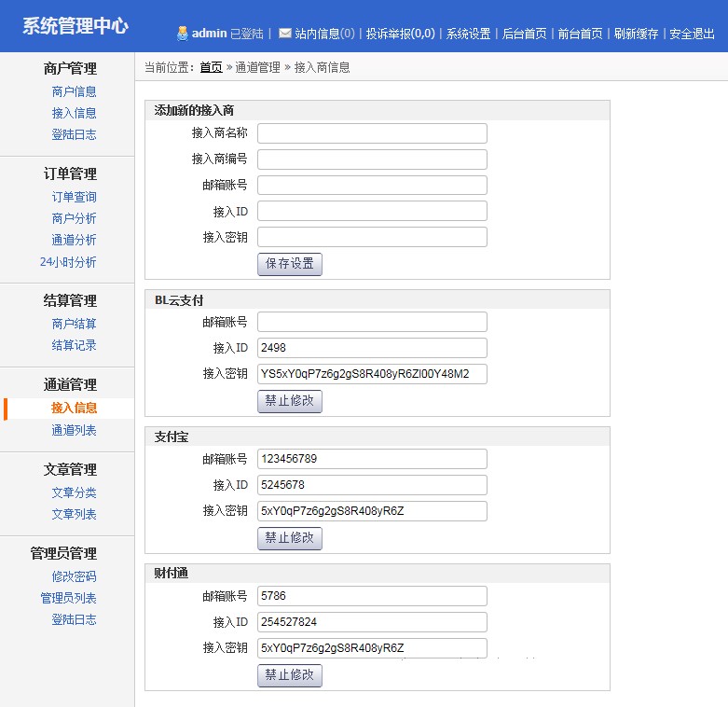Click the 支付宝 section title
728x707 pixels.
[172, 437]
